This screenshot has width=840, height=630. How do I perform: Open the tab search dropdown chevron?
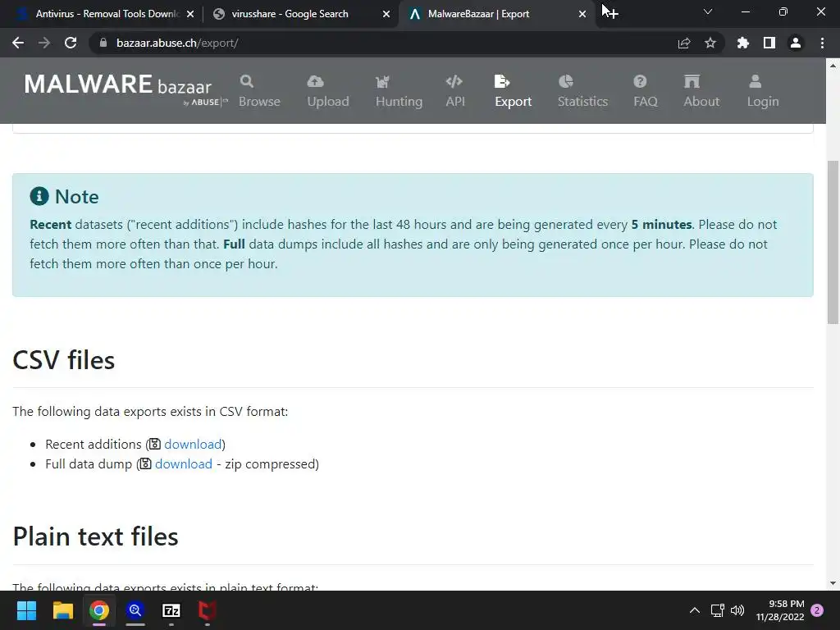tap(708, 11)
